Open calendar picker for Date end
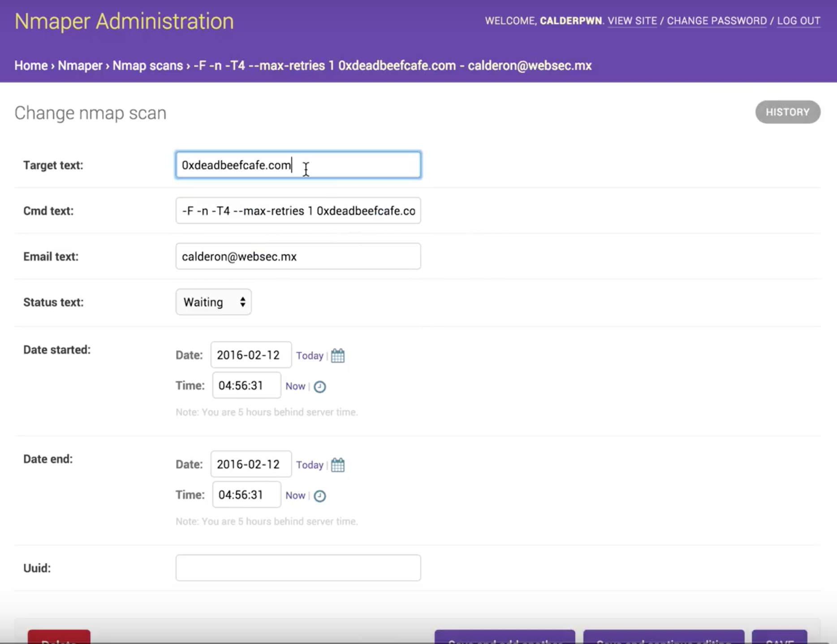Screen dimensions: 837x644 [338, 465]
